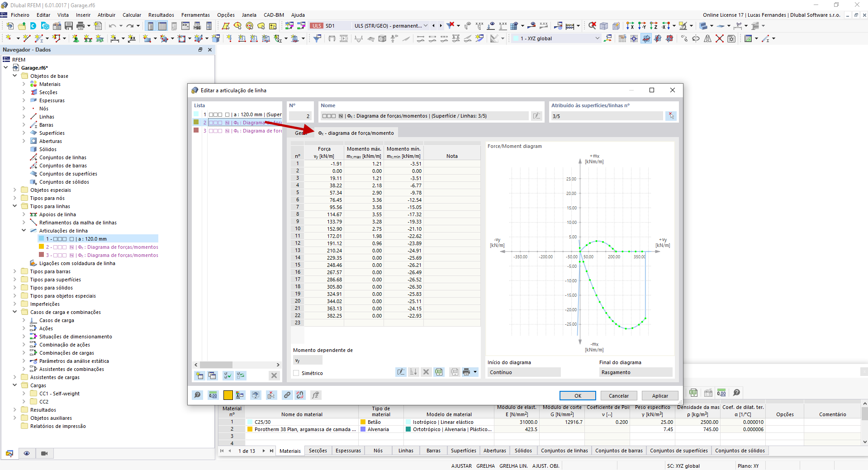Click the Cancelar button
Viewport: 868px width, 470px height.
click(618, 396)
